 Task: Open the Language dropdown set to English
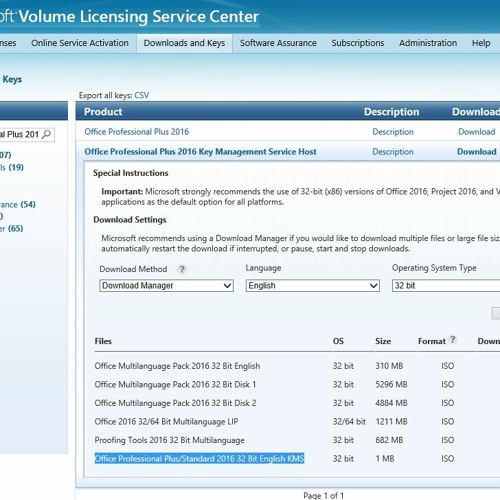(313, 286)
